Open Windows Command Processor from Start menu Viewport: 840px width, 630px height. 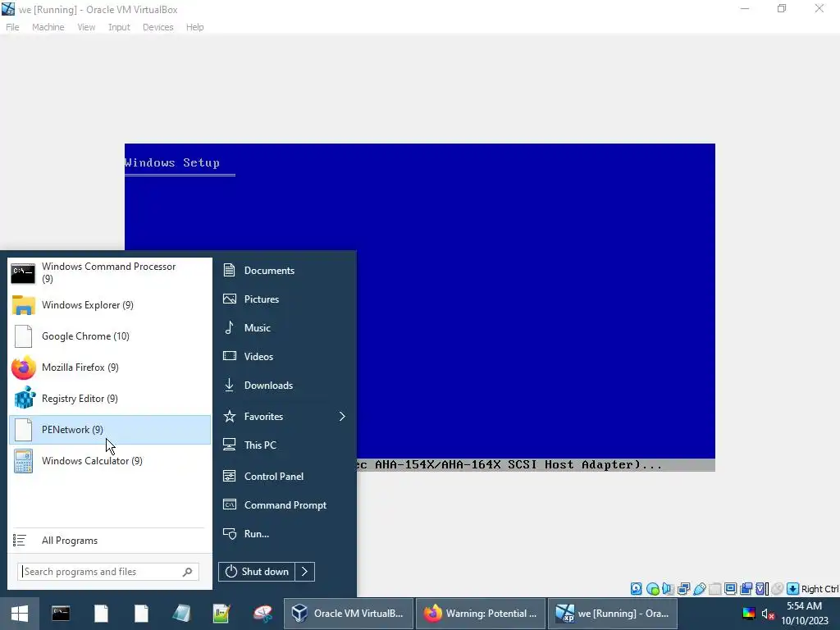click(x=110, y=272)
